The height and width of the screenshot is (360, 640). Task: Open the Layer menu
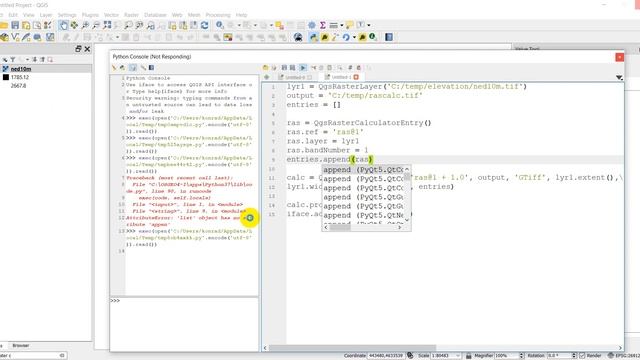[46, 15]
